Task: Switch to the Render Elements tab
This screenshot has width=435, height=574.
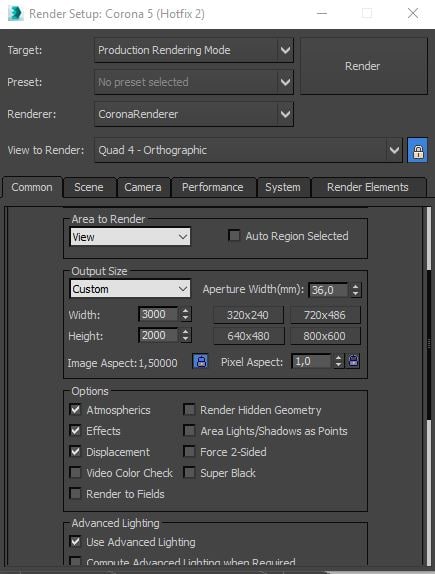Action: [x=368, y=187]
